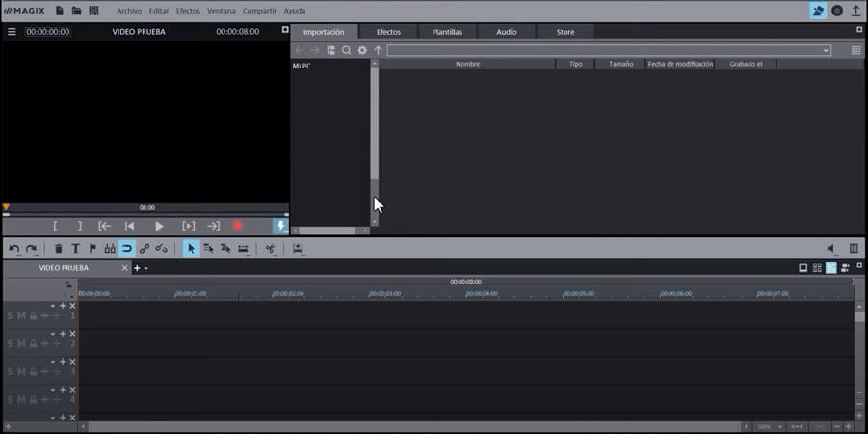Open search in the import browser
The height and width of the screenshot is (434, 868).
pyautogui.click(x=347, y=50)
